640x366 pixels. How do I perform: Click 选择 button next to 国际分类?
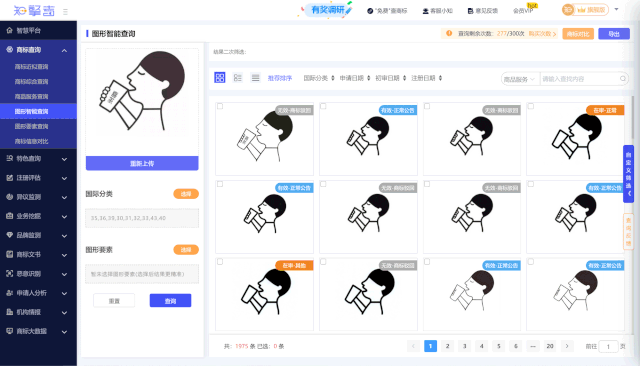pos(186,194)
